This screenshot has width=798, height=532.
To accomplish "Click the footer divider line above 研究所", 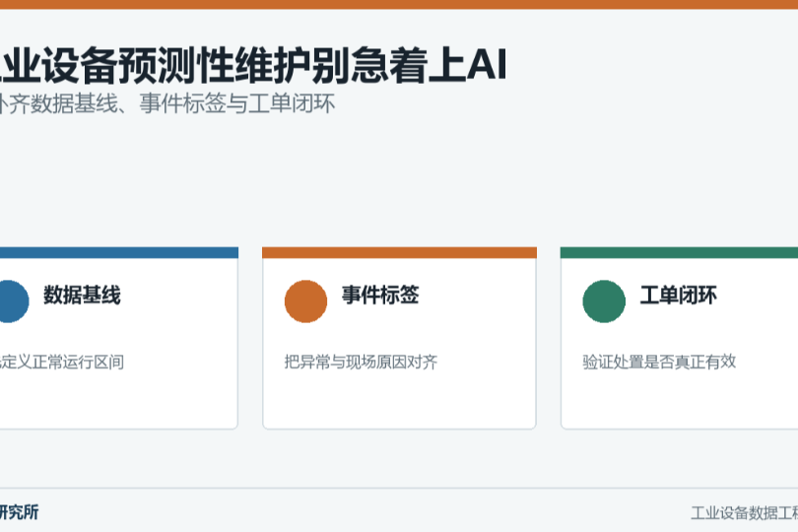I will point(399,489).
